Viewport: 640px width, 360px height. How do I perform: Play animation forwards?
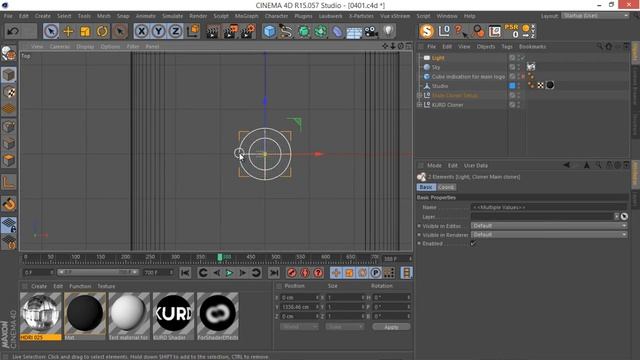point(229,273)
